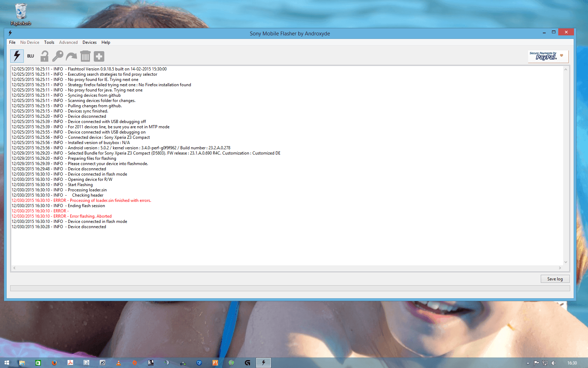Open File Explorer from the taskbar
The height and width of the screenshot is (368, 588).
tap(22, 363)
